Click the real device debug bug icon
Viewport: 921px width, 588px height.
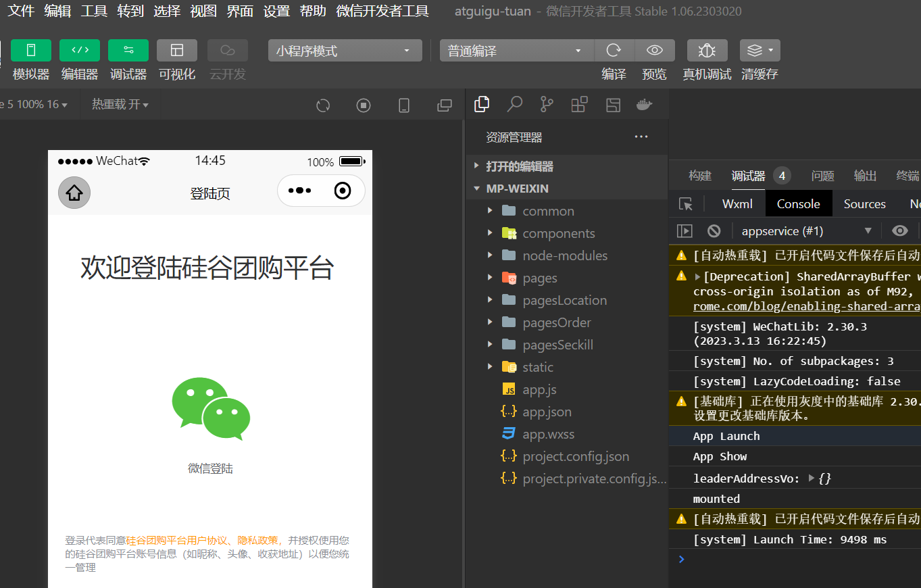click(707, 51)
